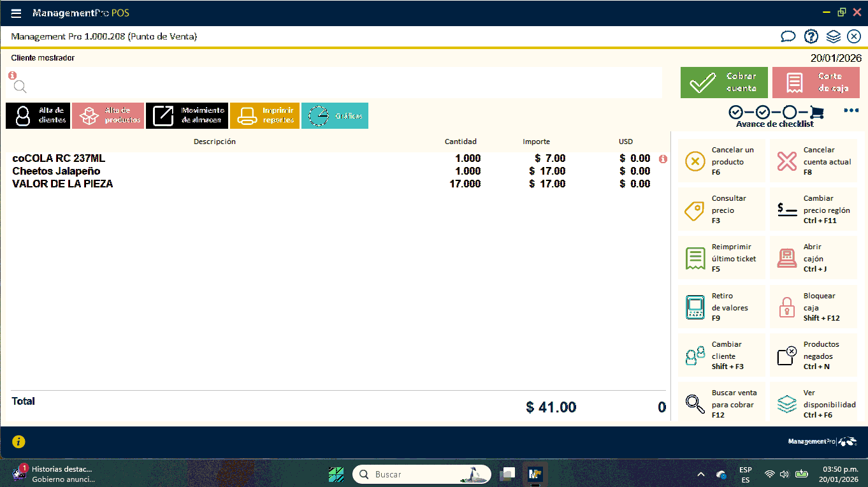Click the Corte de caja button

[816, 83]
